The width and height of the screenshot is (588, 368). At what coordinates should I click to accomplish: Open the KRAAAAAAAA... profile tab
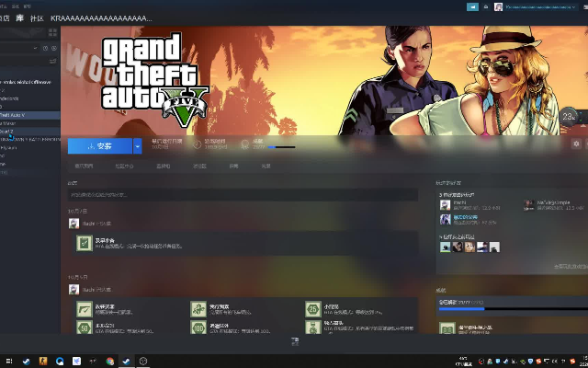point(101,18)
